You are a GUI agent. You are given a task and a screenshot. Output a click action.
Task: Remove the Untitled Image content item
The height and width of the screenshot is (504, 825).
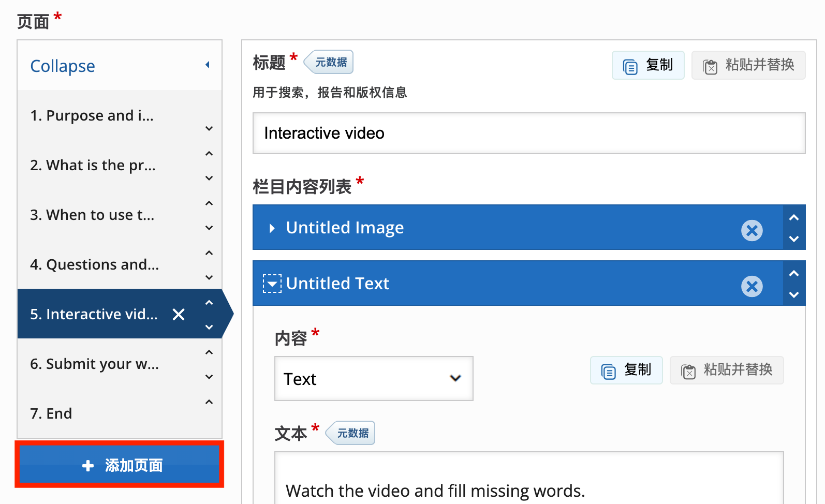coord(752,230)
